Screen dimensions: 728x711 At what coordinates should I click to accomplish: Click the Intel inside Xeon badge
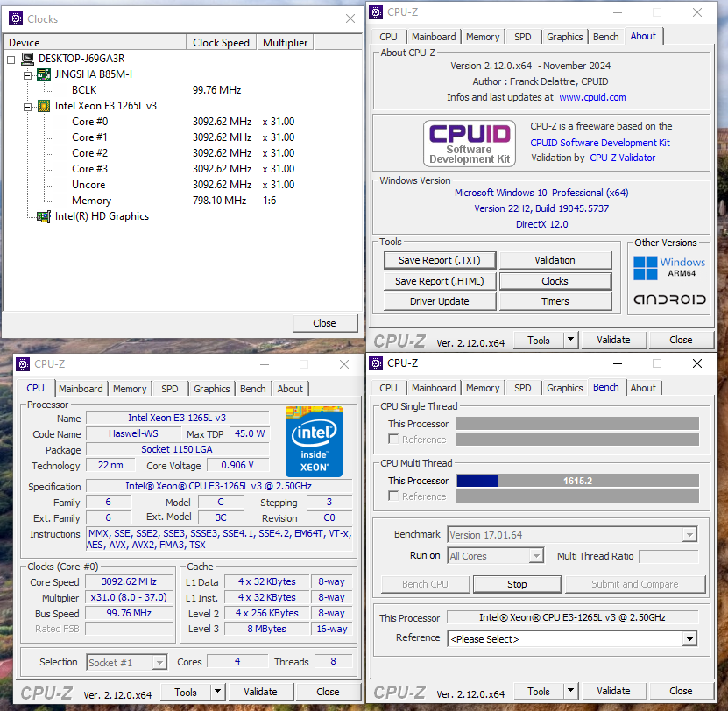314,442
